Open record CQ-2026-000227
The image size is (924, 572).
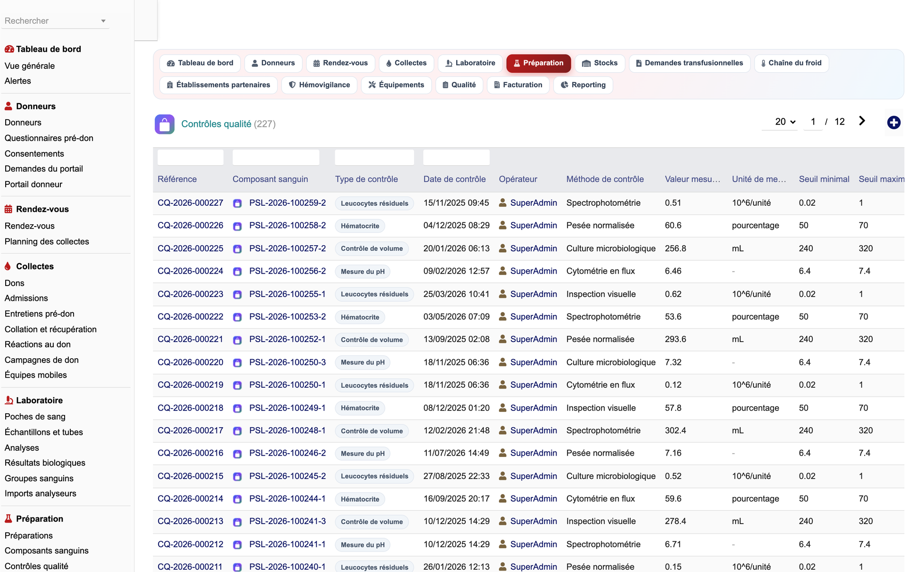pyautogui.click(x=190, y=203)
